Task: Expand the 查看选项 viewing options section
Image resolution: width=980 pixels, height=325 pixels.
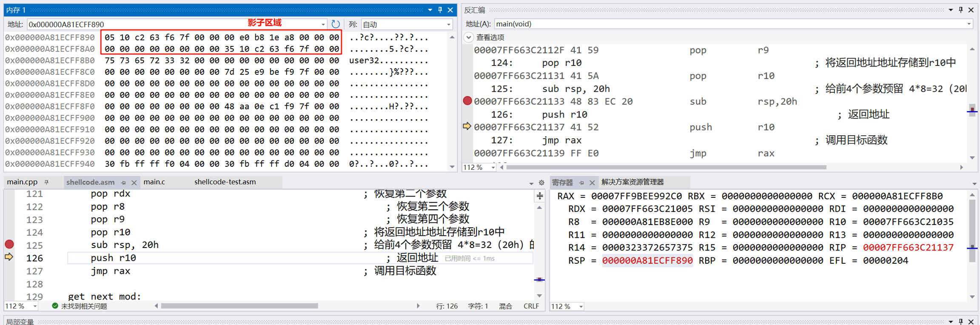Action: tap(468, 37)
